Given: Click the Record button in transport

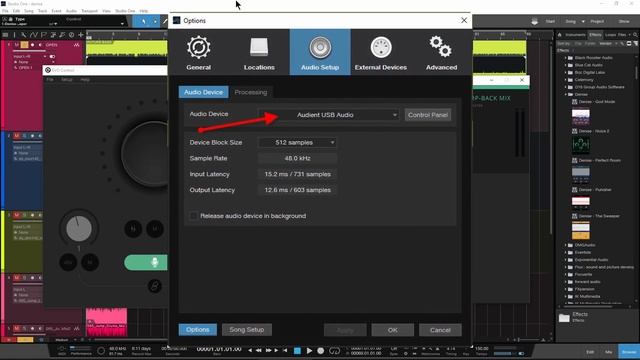Looking at the screenshot, I should [321, 351].
